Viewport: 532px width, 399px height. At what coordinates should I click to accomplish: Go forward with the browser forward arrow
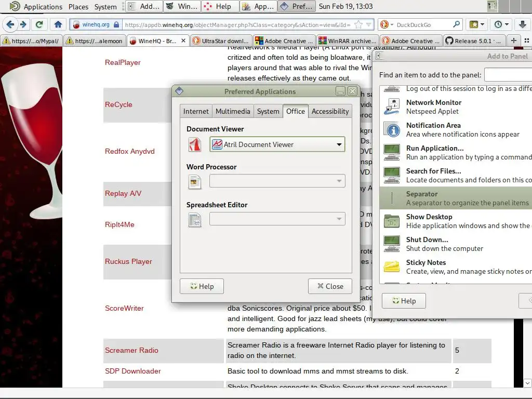(x=23, y=24)
